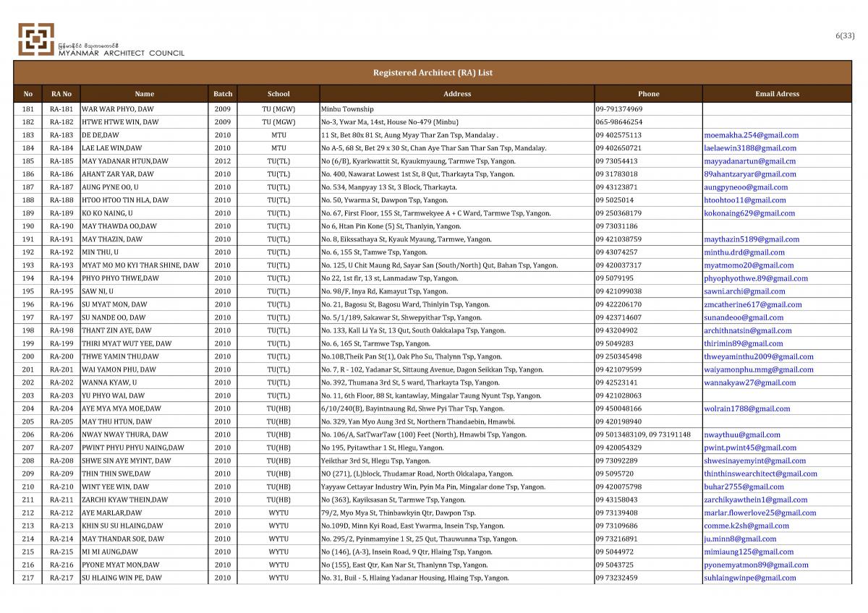The width and height of the screenshot is (868, 613).
Task: Open email link suhlaingwinpe@gmail.com
Action: (749, 578)
